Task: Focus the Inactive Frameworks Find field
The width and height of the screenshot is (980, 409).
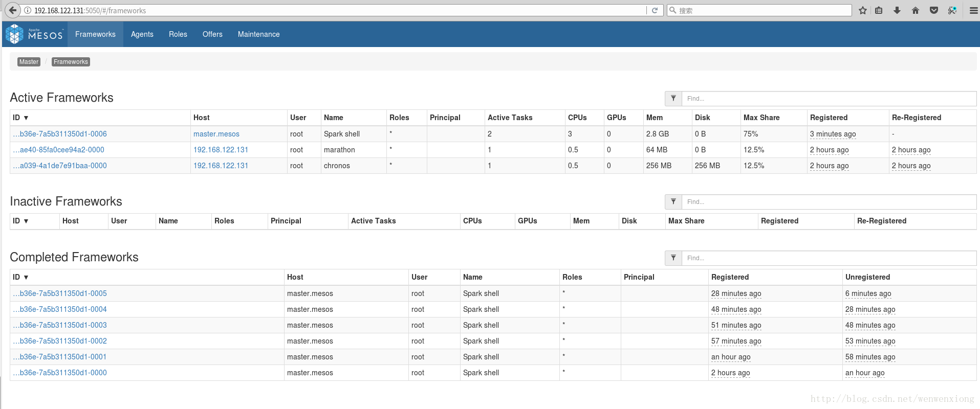Action: [829, 201]
